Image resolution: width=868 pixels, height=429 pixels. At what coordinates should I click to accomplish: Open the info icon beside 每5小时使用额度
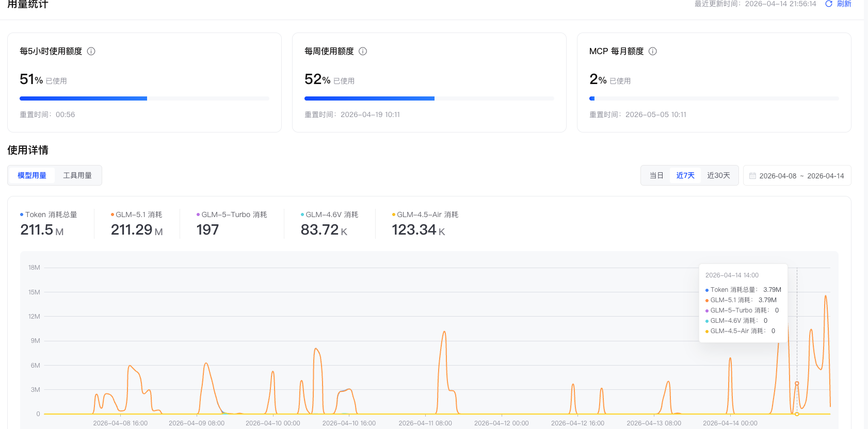(91, 51)
